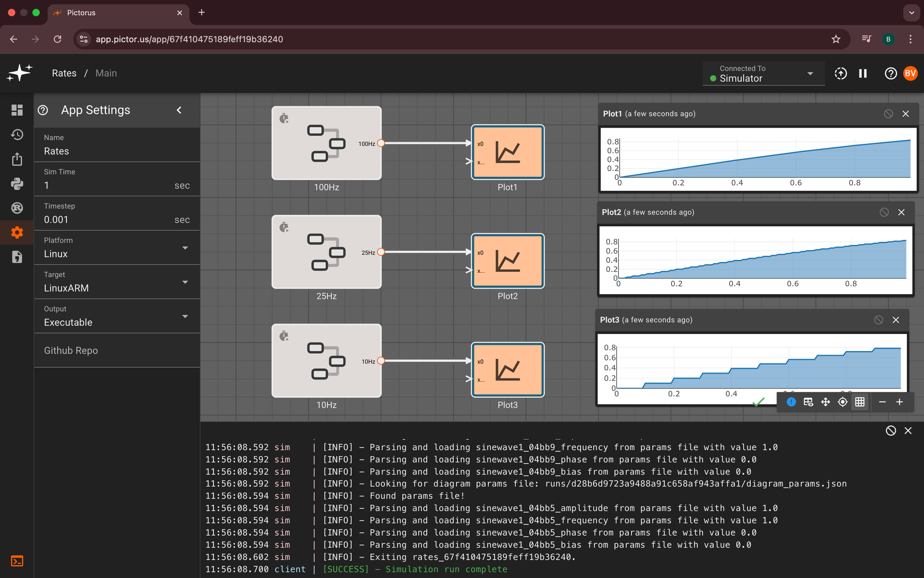
Task: Click the recenter target icon
Action: [843, 402]
